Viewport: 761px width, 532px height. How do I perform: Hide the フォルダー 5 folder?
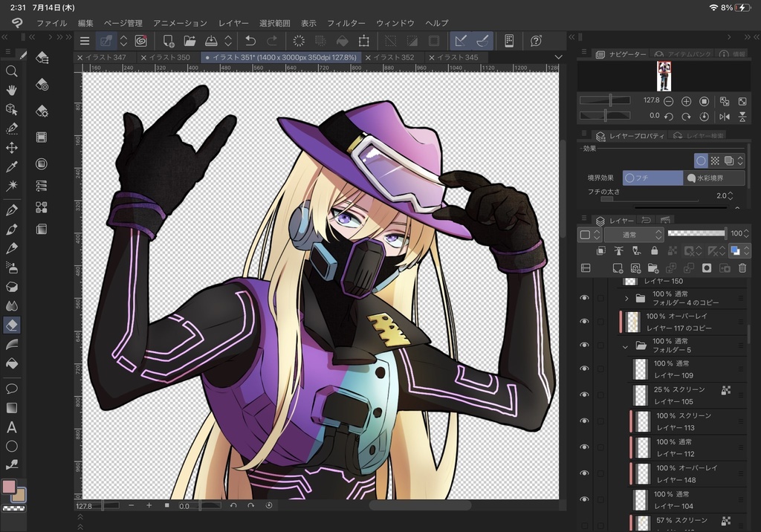[x=584, y=345]
